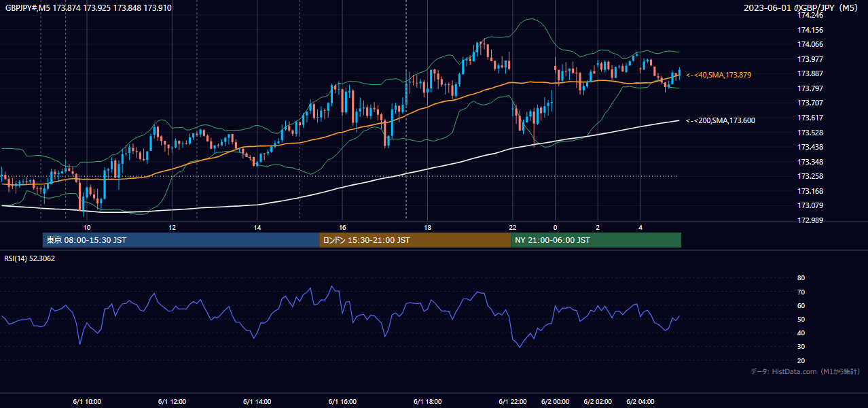Image resolution: width=868 pixels, height=408 pixels.
Task: Click RSI scale value 60
Action: 801,305
